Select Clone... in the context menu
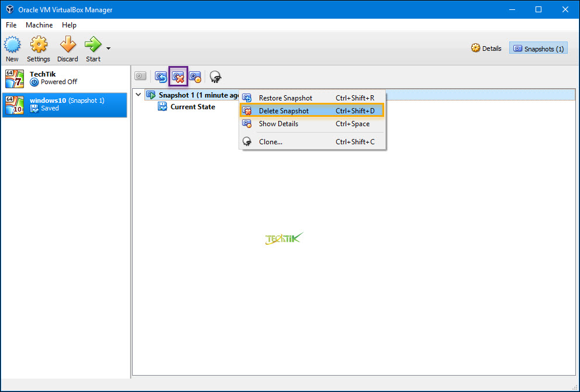580x392 pixels. (x=271, y=142)
